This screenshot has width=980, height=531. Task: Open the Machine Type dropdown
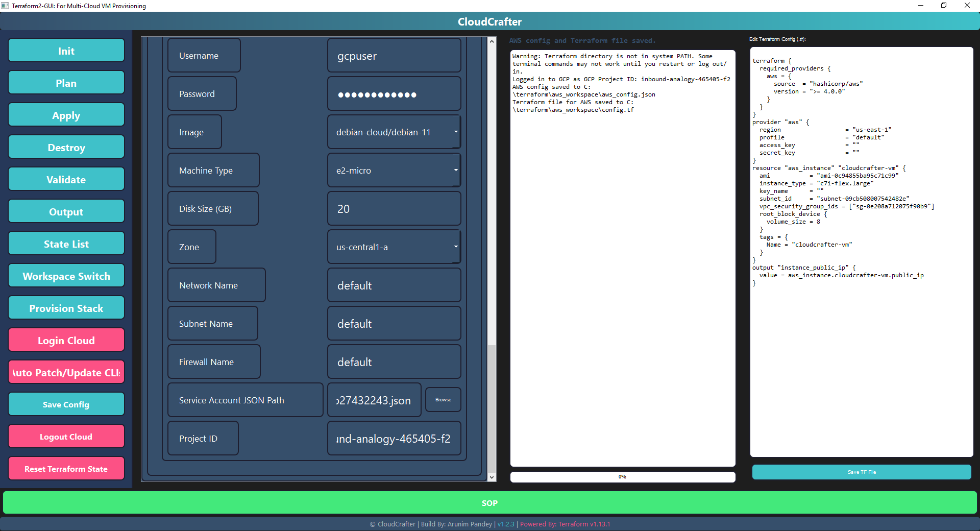456,170
